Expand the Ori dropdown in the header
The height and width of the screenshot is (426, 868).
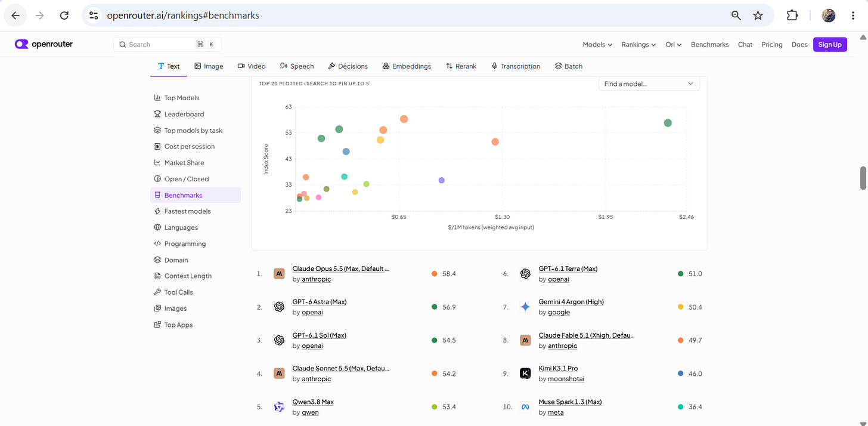674,45
